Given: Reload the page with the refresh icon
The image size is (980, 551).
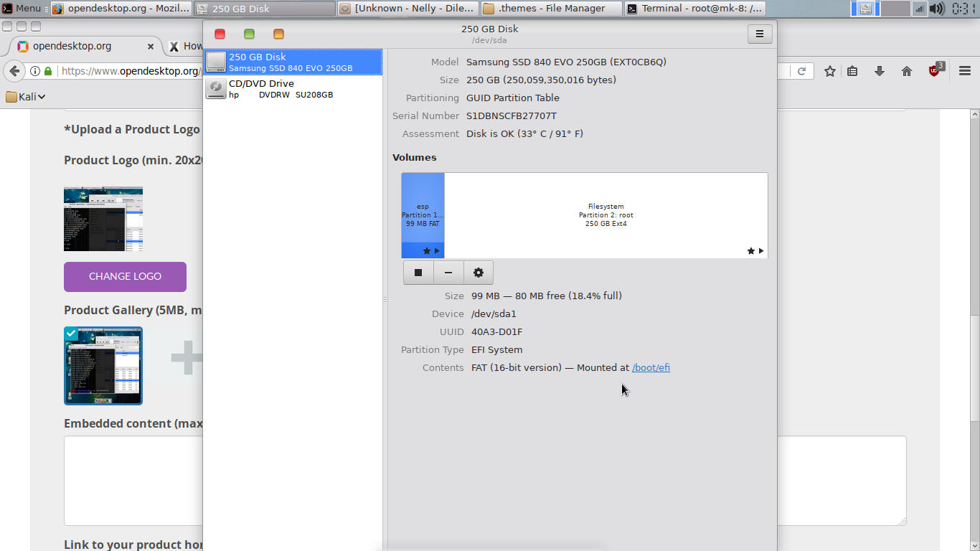Looking at the screenshot, I should pos(801,71).
